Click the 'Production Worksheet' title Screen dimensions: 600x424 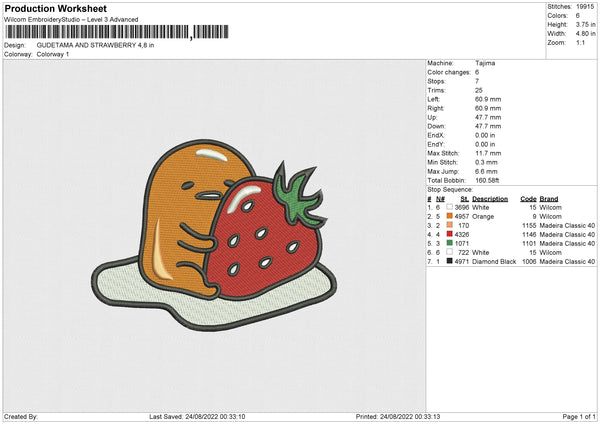pyautogui.click(x=56, y=8)
